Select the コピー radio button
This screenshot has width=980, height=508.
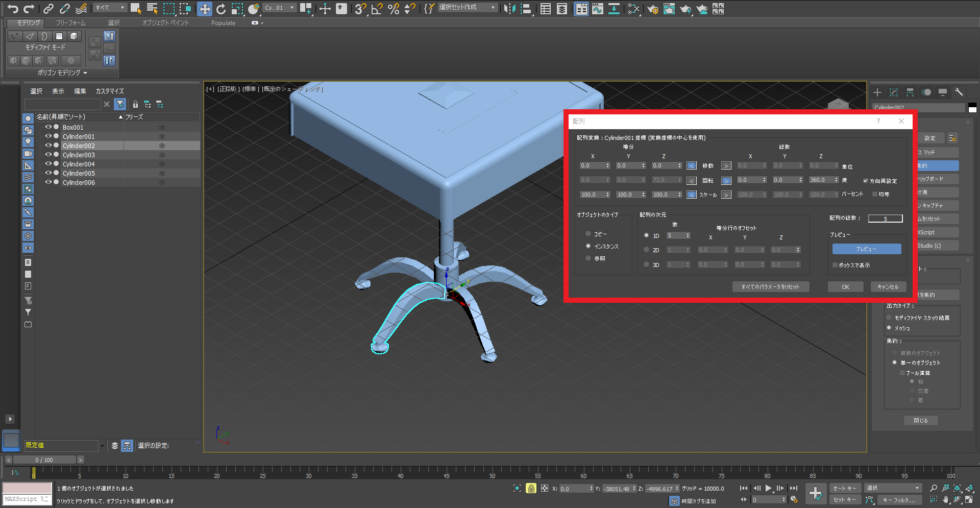[x=589, y=234]
